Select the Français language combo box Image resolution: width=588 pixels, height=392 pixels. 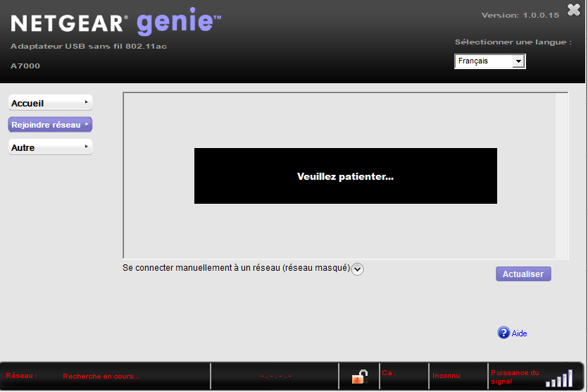click(489, 61)
